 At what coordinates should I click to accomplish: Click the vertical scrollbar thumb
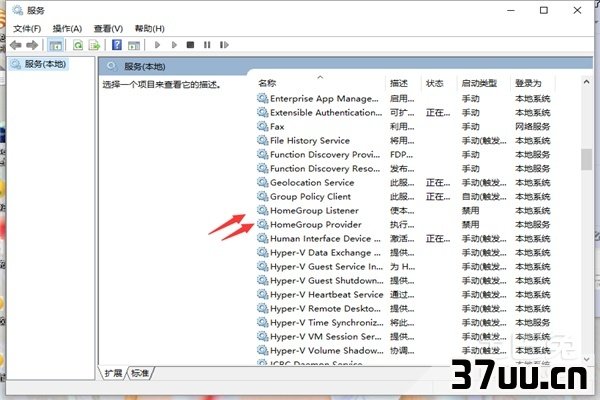(586, 159)
